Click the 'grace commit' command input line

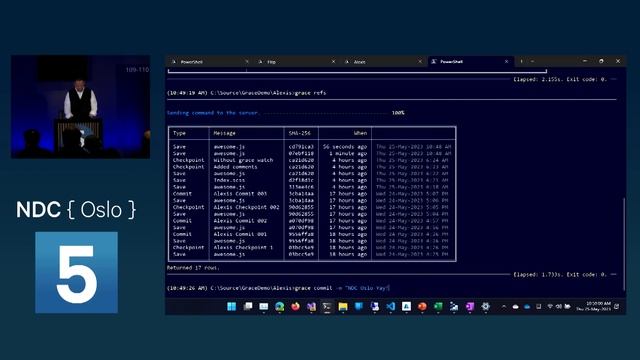pyautogui.click(x=278, y=288)
